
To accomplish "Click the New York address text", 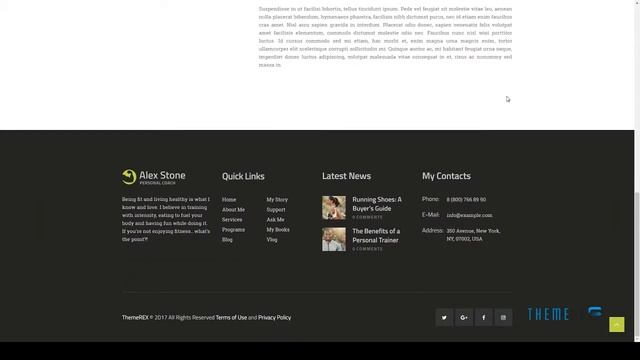I will click(473, 235).
